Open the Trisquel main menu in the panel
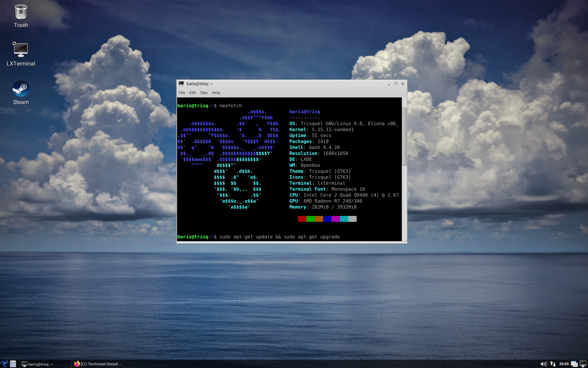 click(x=4, y=364)
